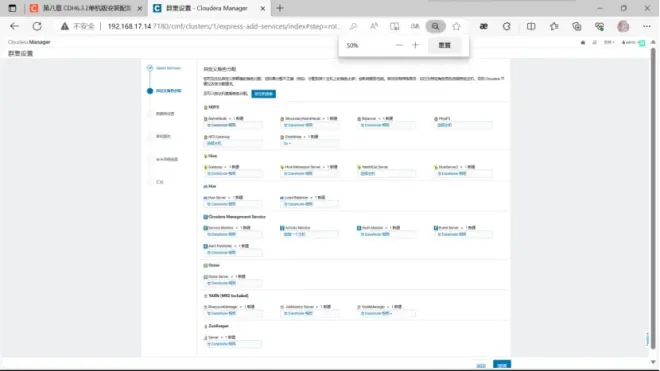Screen dimensions: 660x371
Task: Open the split screen icon
Action: tap(531, 26)
